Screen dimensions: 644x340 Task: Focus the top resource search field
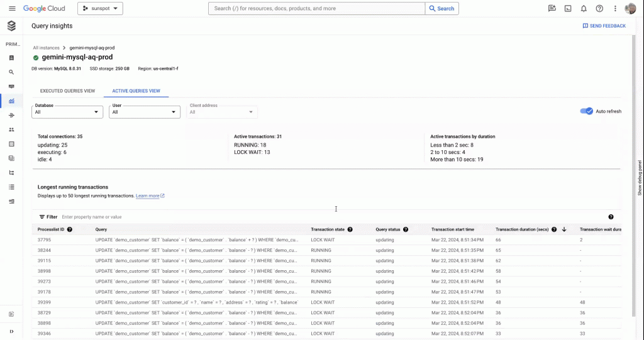pyautogui.click(x=316, y=8)
